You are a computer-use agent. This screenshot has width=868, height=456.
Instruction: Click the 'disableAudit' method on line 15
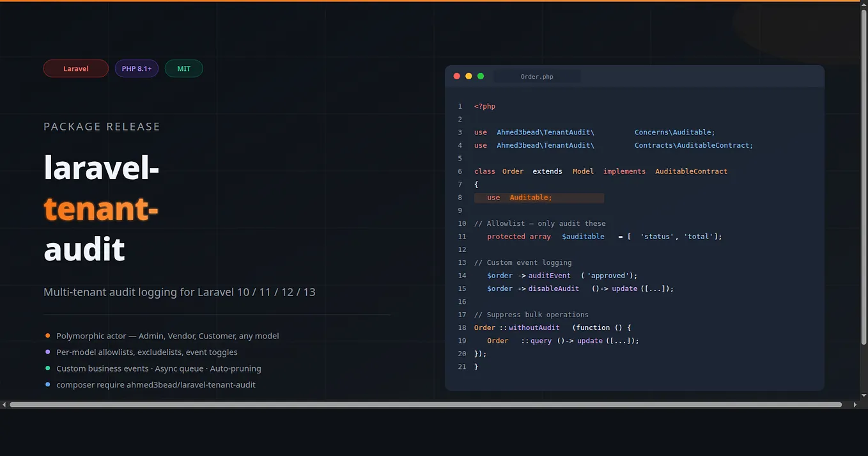(x=554, y=288)
